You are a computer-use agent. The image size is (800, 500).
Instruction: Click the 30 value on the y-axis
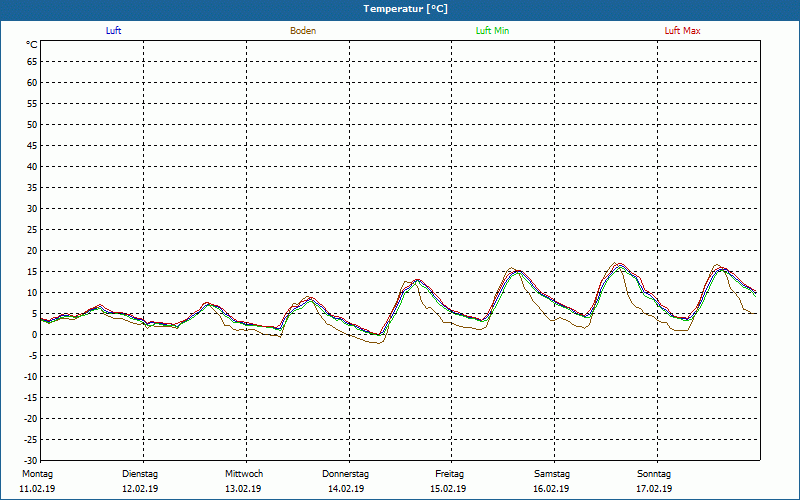(x=32, y=209)
